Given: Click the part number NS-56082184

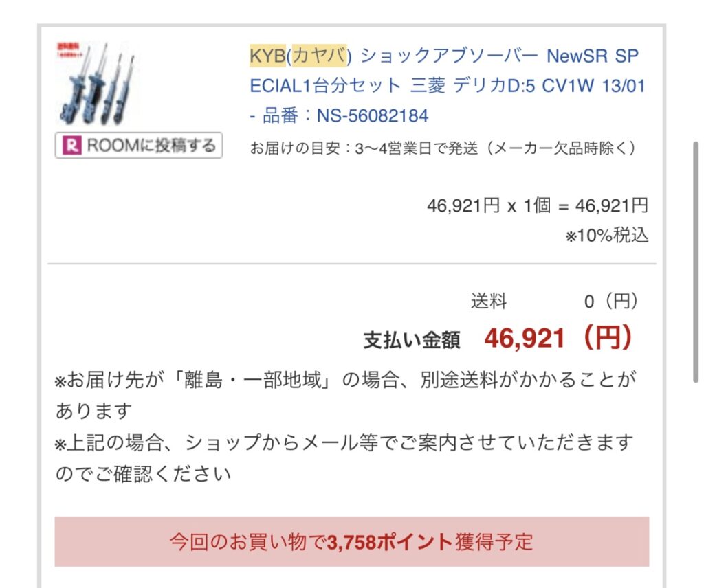Looking at the screenshot, I should 373,115.
